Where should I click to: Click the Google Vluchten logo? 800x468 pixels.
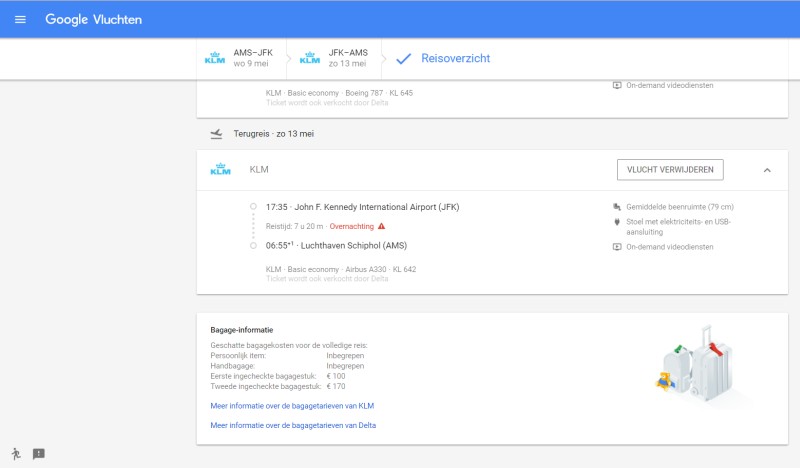tap(93, 20)
